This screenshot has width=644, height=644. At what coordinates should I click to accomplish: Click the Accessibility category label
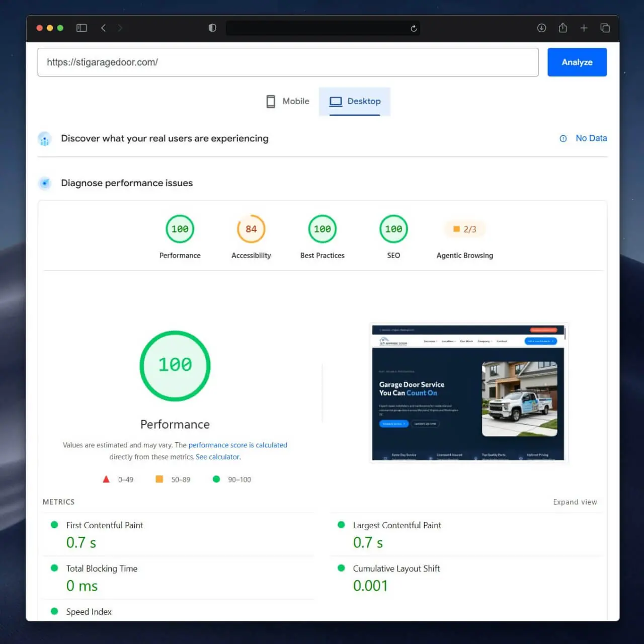251,256
